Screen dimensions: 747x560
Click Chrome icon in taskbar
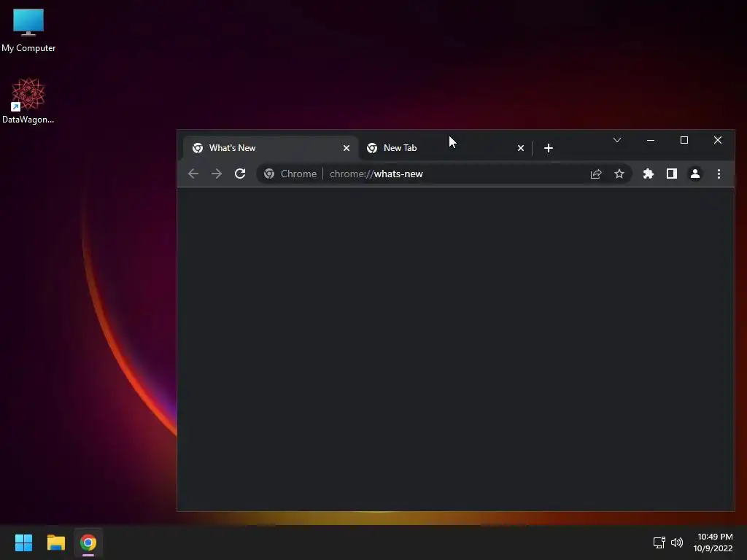click(x=88, y=542)
